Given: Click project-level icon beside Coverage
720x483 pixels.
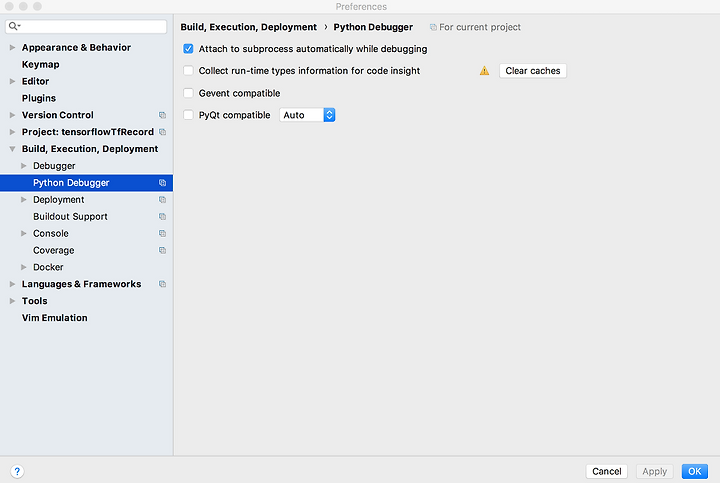Looking at the screenshot, I should 163,251.
